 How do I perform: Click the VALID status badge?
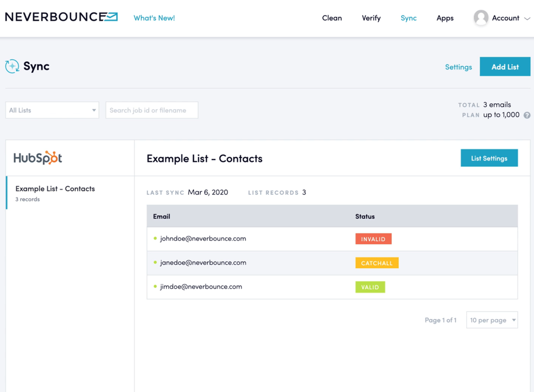click(370, 287)
